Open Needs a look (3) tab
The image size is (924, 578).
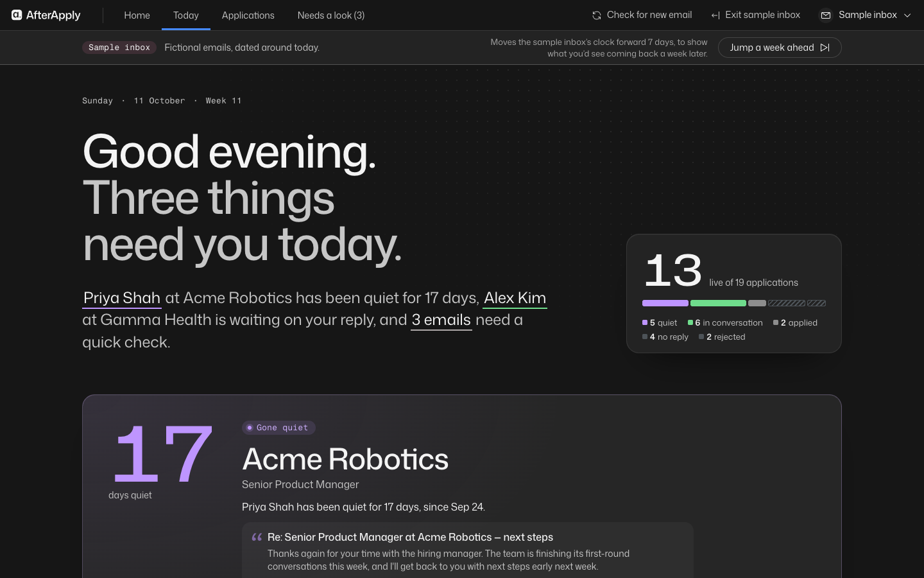331,15
